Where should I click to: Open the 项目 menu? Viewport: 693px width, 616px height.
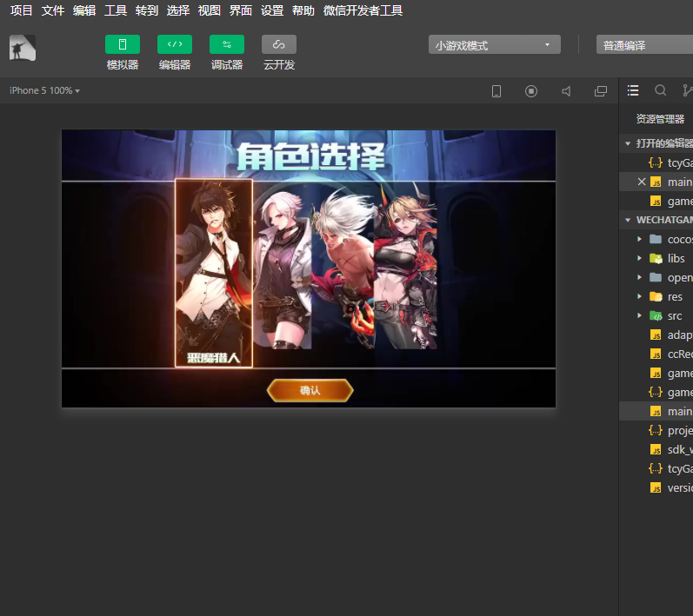(21, 10)
